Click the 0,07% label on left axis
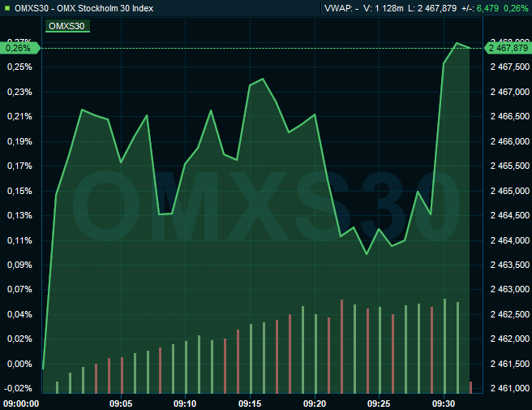The height and width of the screenshot is (410, 532). 19,289
